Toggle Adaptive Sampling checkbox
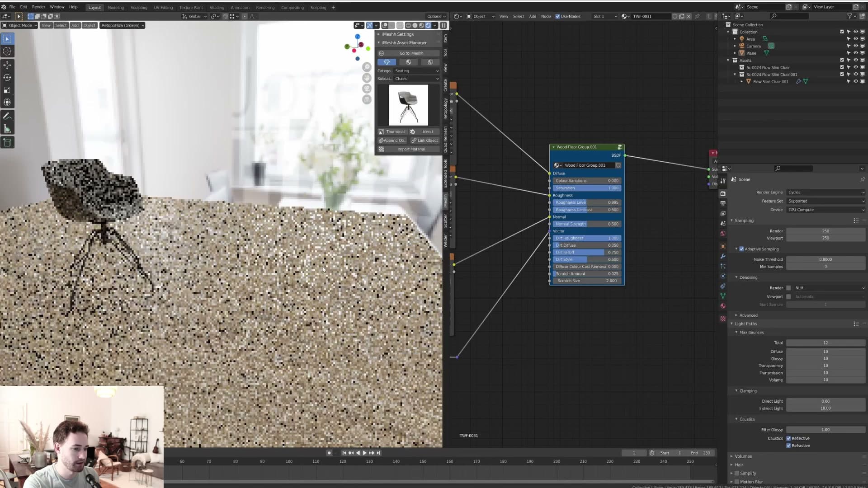Image resolution: width=868 pixels, height=488 pixels. point(741,249)
